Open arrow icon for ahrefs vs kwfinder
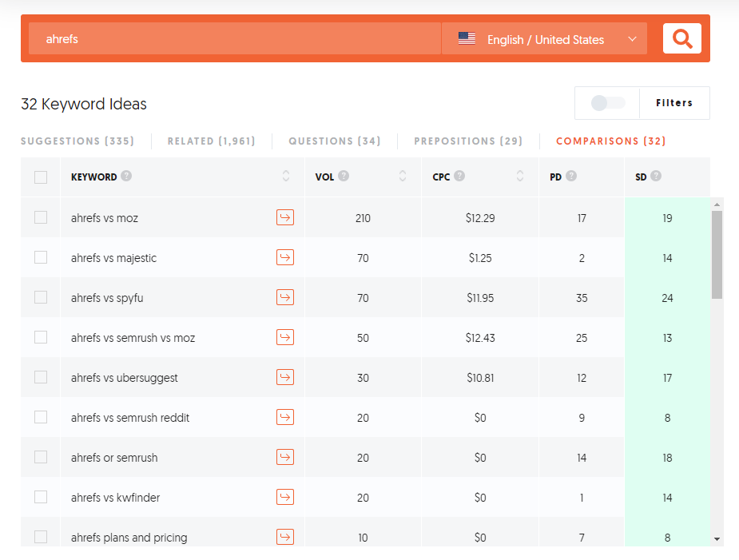This screenshot has width=739, height=560. (x=285, y=497)
